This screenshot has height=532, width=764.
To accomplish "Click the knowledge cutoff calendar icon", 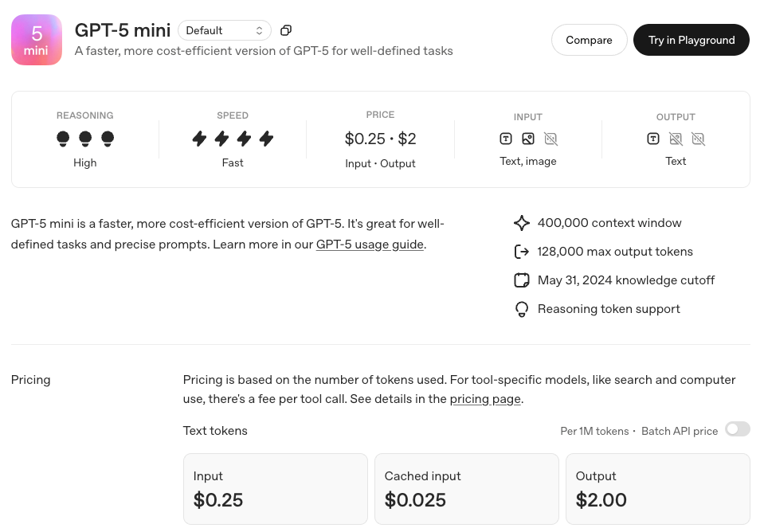I will (x=522, y=280).
